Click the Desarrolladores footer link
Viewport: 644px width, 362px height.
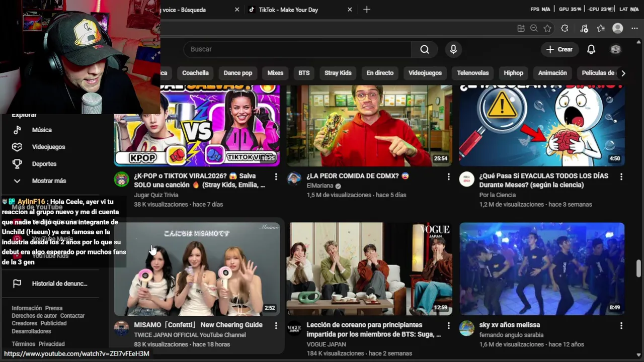click(31, 331)
